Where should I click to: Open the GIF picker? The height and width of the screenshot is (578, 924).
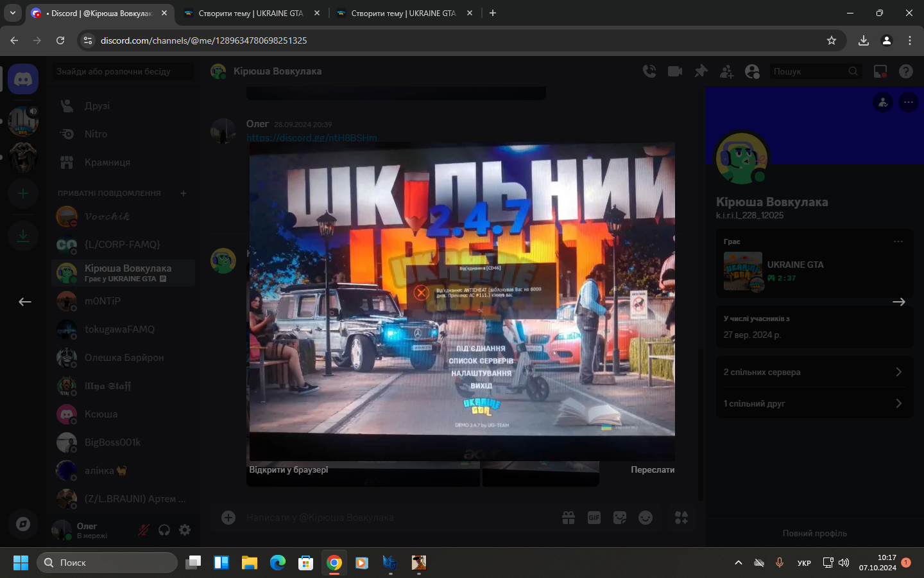point(594,518)
